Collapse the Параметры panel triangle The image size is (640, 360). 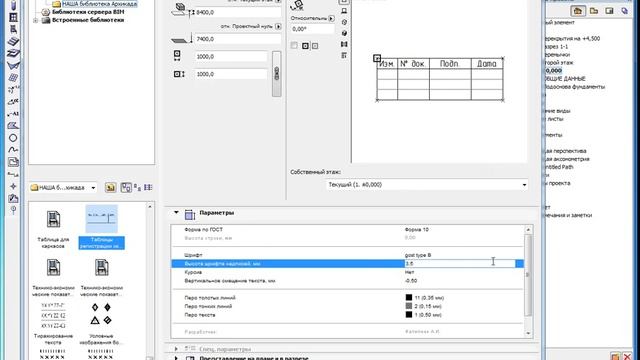[176, 212]
